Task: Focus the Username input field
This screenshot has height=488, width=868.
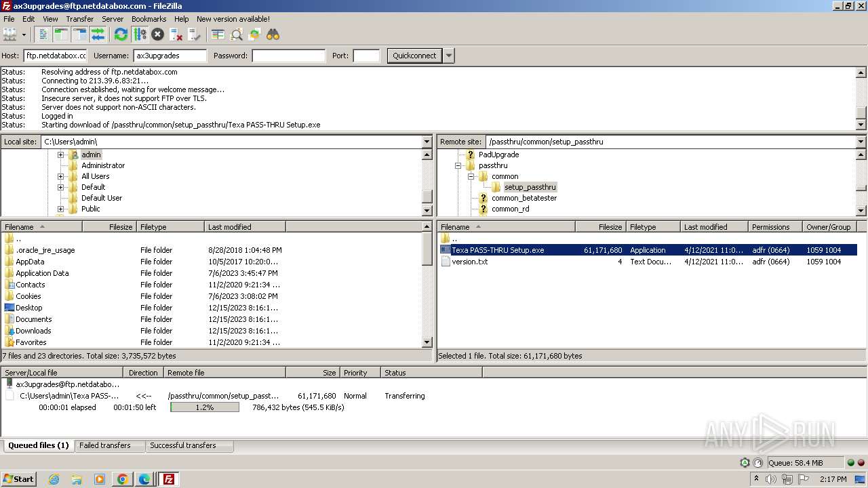Action: (x=170, y=56)
